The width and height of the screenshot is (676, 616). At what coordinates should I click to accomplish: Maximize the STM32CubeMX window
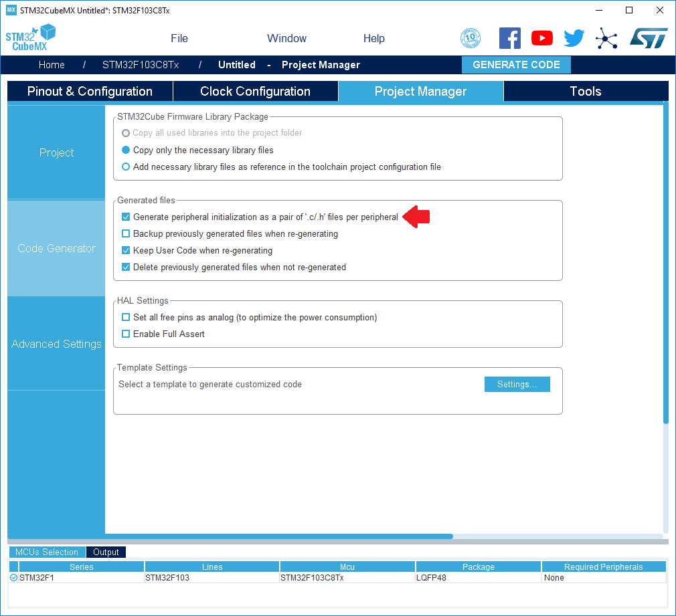coord(629,10)
